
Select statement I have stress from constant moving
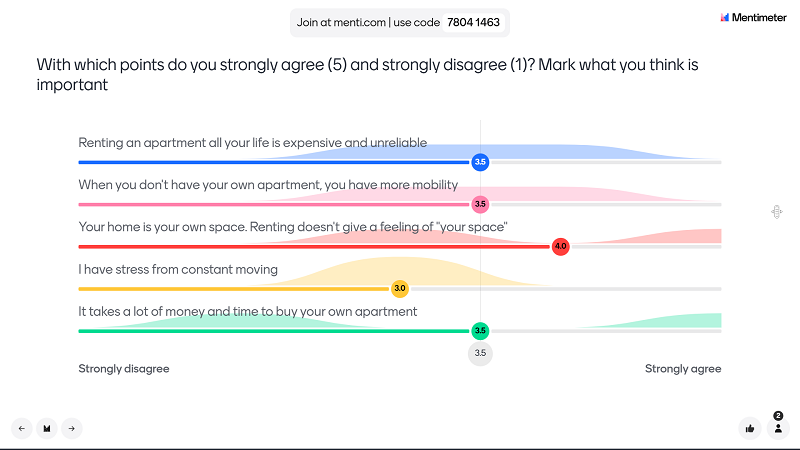[x=178, y=269]
